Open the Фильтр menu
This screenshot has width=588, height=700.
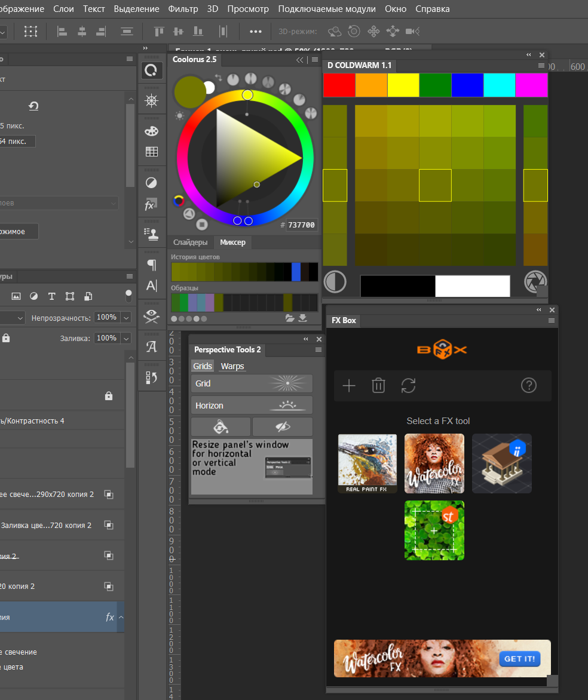point(183,9)
